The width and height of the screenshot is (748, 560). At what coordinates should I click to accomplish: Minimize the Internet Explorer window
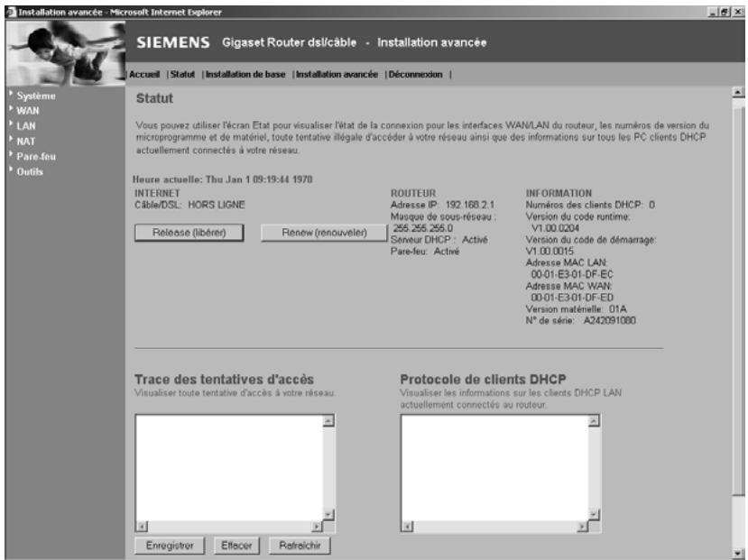click(x=713, y=13)
